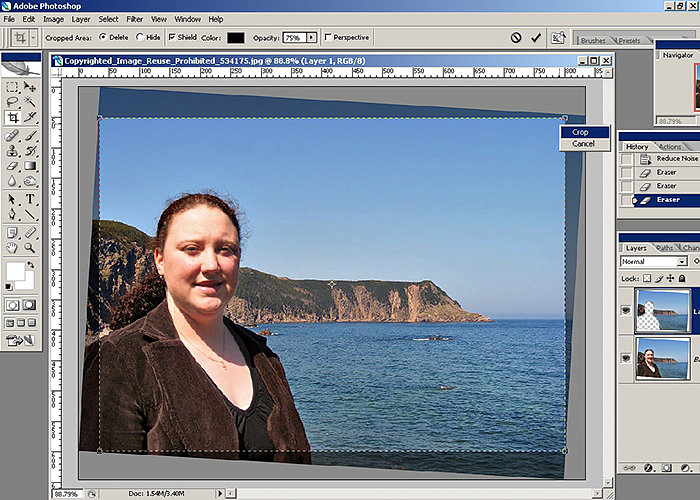Open the Crop tool preset picker
This screenshot has width=700, height=500.
click(33, 38)
